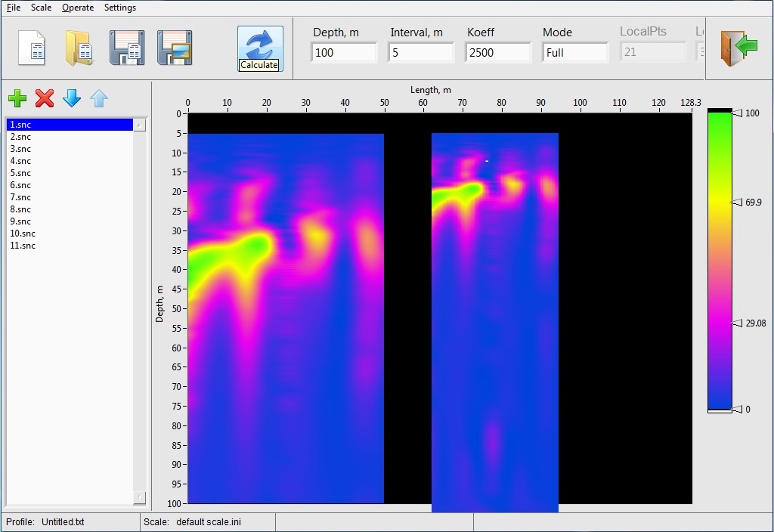Viewport: 774px width, 532px height.
Task: Click file list scrollbar up arrow
Action: click(x=140, y=125)
